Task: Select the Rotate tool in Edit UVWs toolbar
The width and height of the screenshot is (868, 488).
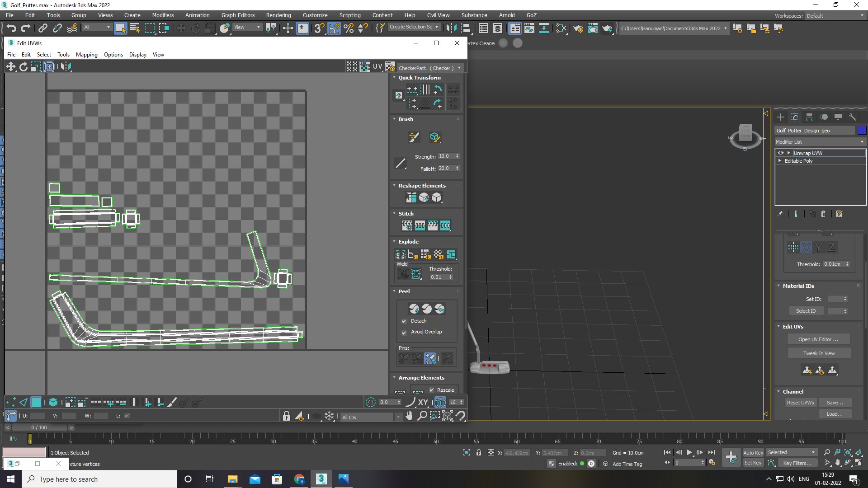Action: tap(23, 67)
